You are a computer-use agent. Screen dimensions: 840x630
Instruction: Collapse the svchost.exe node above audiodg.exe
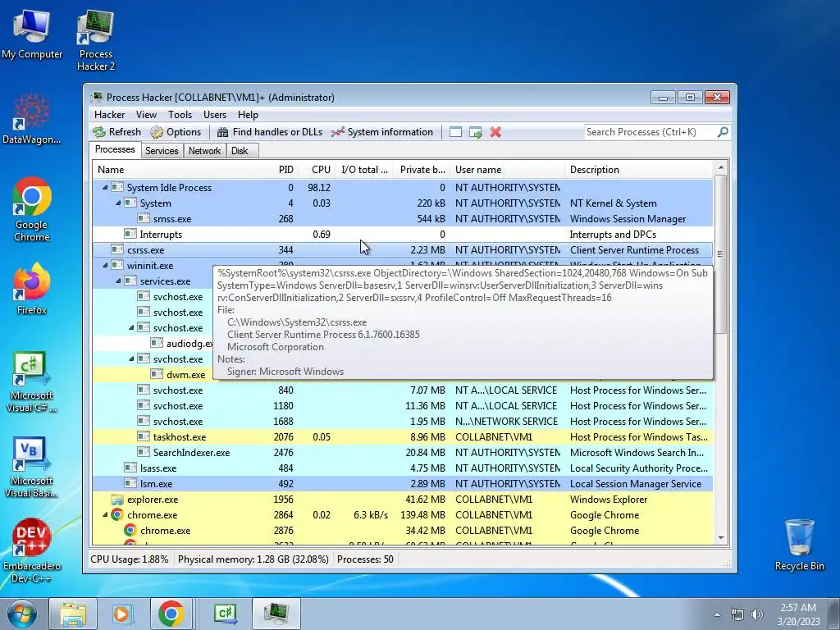131,328
